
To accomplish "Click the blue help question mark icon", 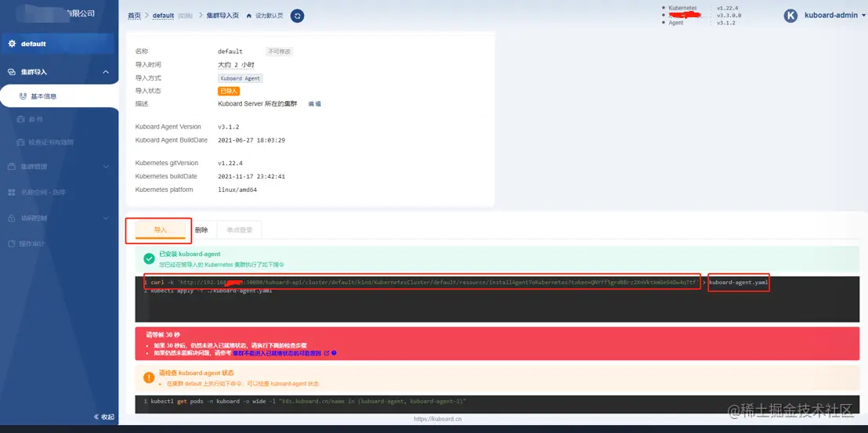I will pos(334,353).
